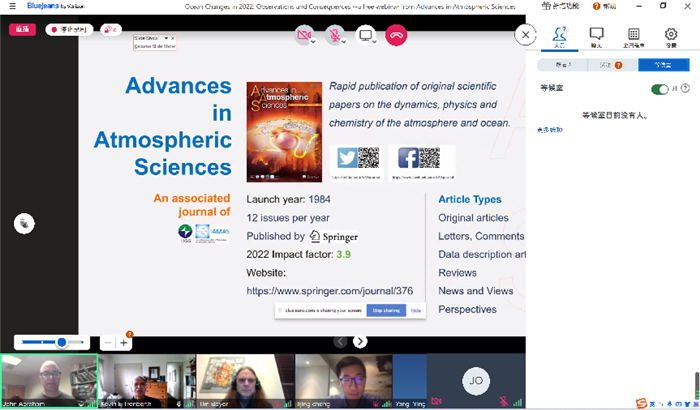The height and width of the screenshot is (410, 700).
Task: Expand the left sidebar circular button
Action: 24,224
